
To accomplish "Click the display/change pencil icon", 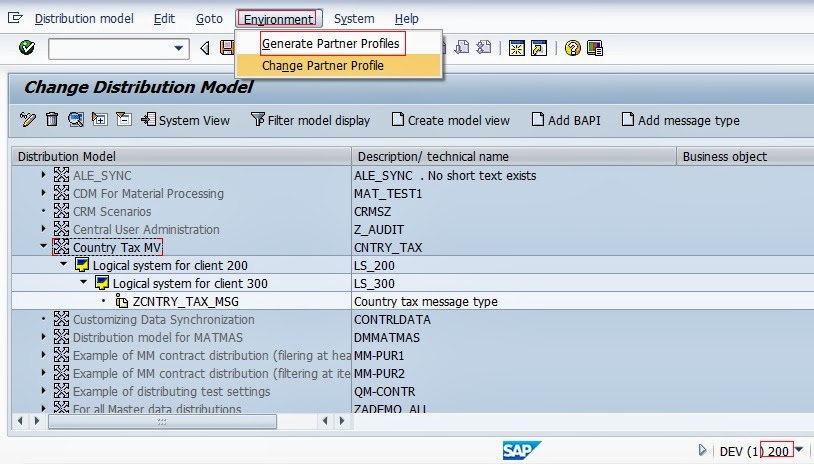I will click(x=28, y=120).
